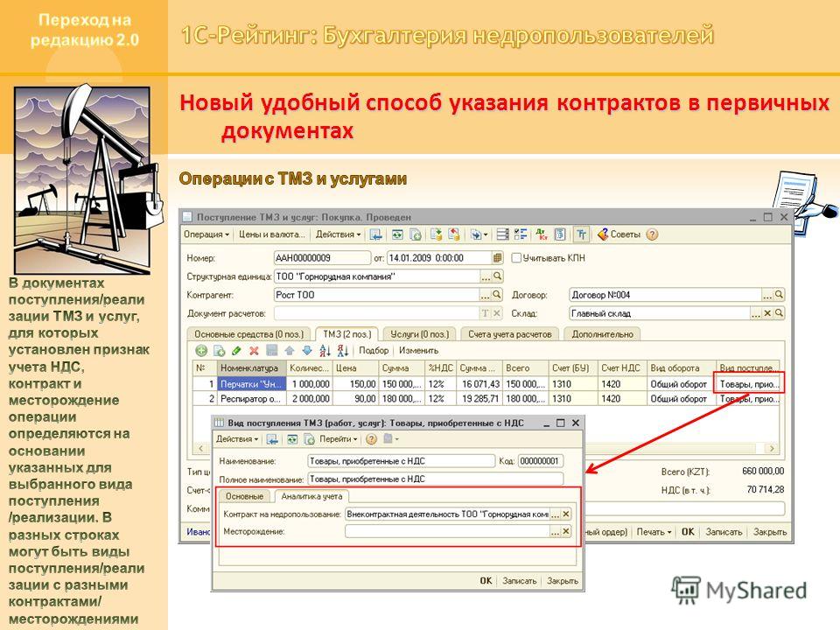
Task: Click the find-in-list icon in dialog toolbar
Action: pyautogui.click(x=273, y=439)
